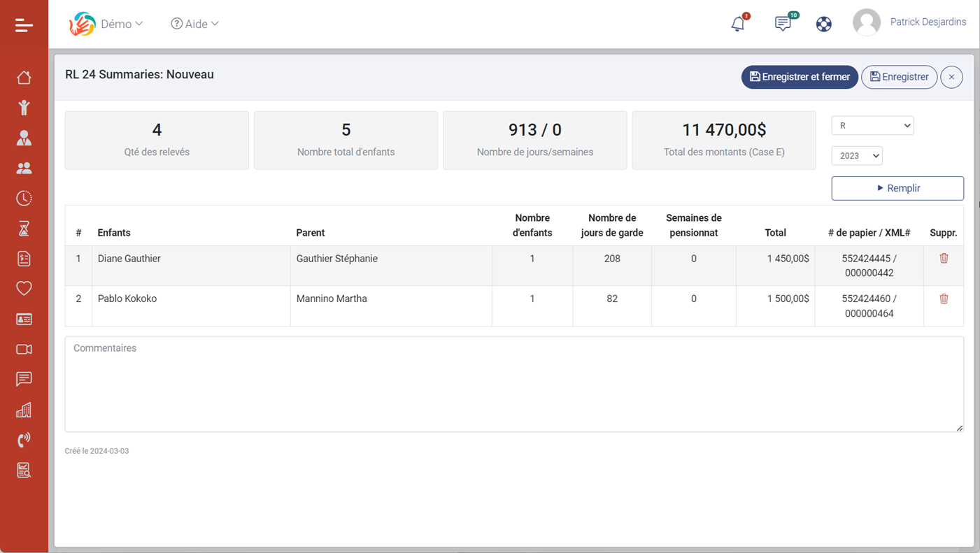Select the Mannino Martha cell
This screenshot has height=553, width=980.
tap(391, 306)
